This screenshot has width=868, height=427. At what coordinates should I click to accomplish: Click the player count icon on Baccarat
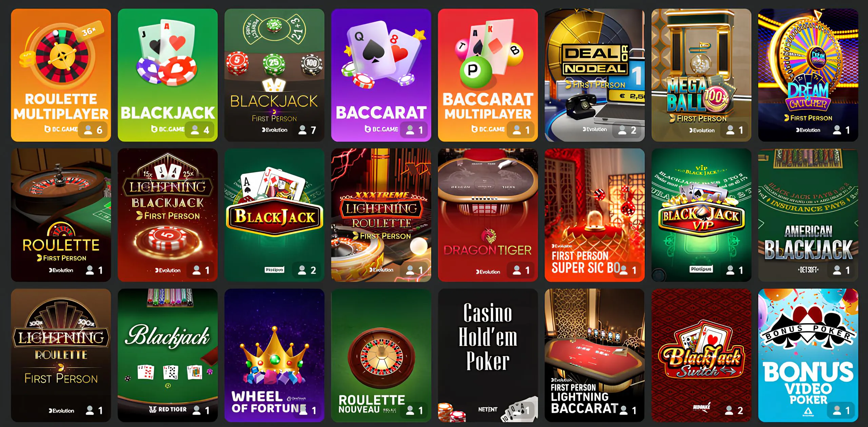410,130
